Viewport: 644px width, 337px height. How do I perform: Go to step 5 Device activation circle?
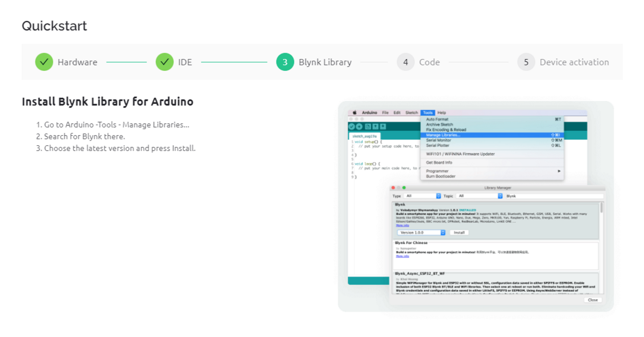tap(526, 62)
